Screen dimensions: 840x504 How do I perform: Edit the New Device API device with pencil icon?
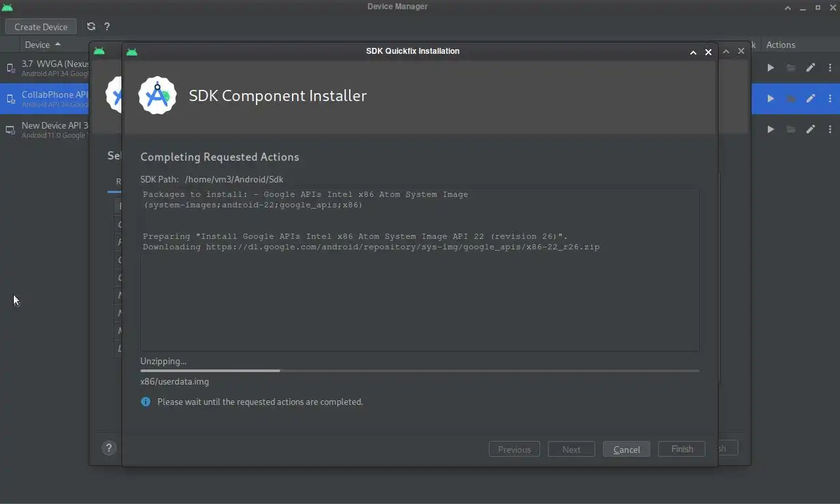[x=810, y=129]
